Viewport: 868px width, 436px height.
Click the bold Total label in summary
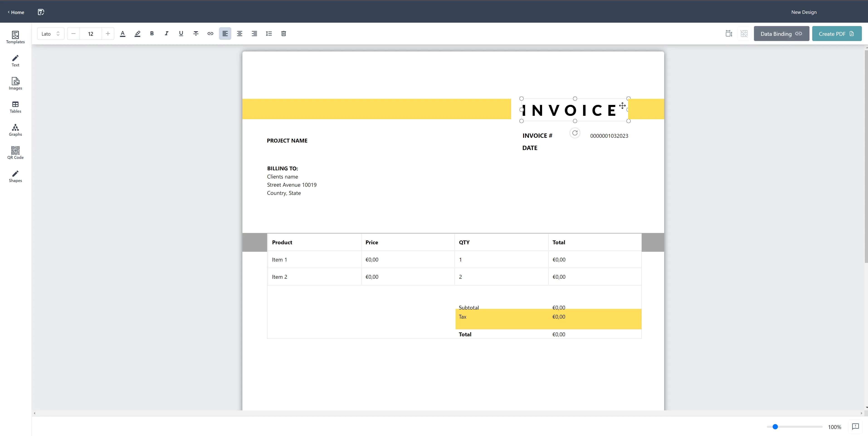pos(465,334)
